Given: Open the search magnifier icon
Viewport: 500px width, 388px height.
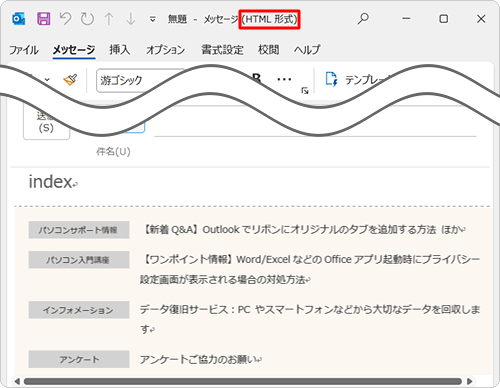Looking at the screenshot, I should coord(363,18).
